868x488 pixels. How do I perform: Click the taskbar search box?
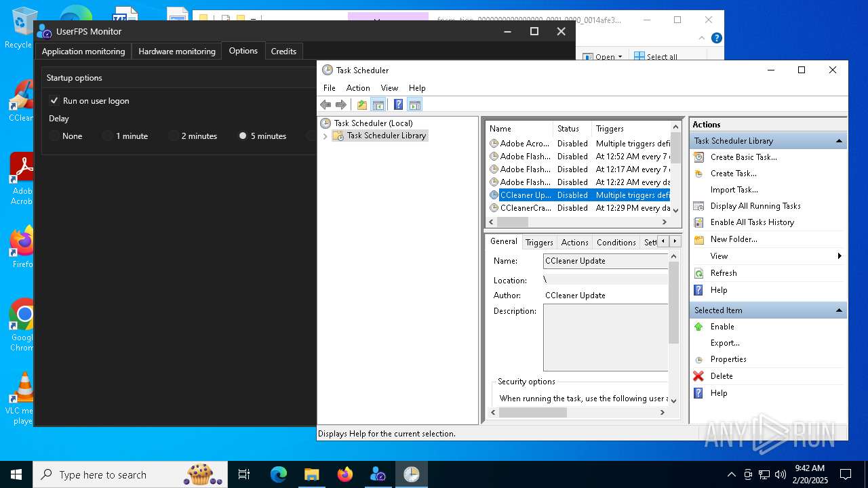(x=130, y=474)
